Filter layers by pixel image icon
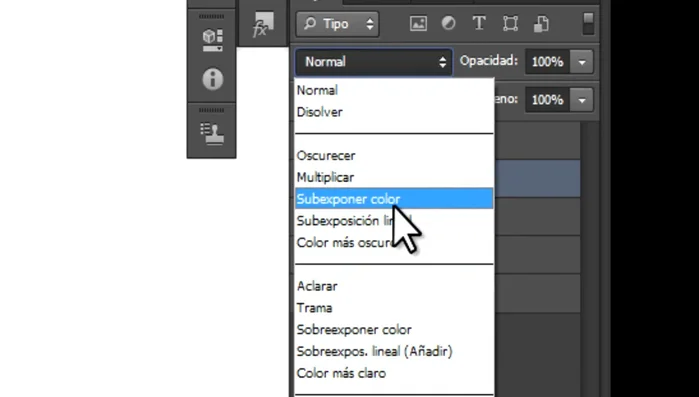Screen dimensions: 699x397 [418, 24]
